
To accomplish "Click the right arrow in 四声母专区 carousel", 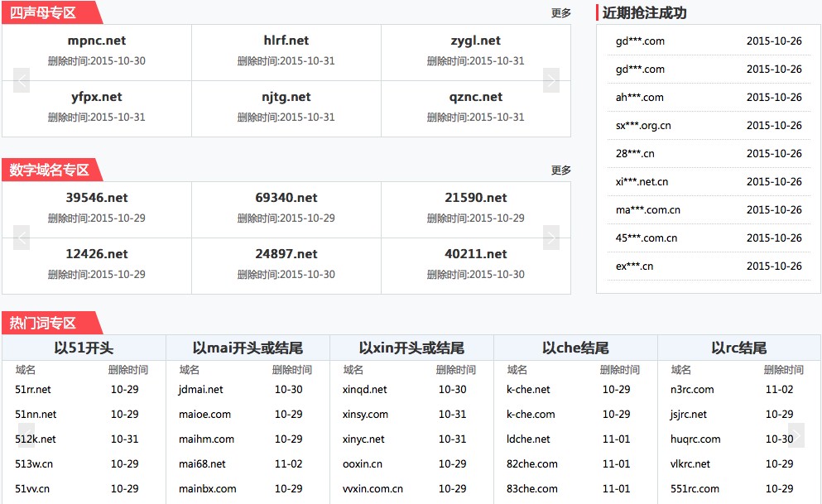I will (x=550, y=80).
